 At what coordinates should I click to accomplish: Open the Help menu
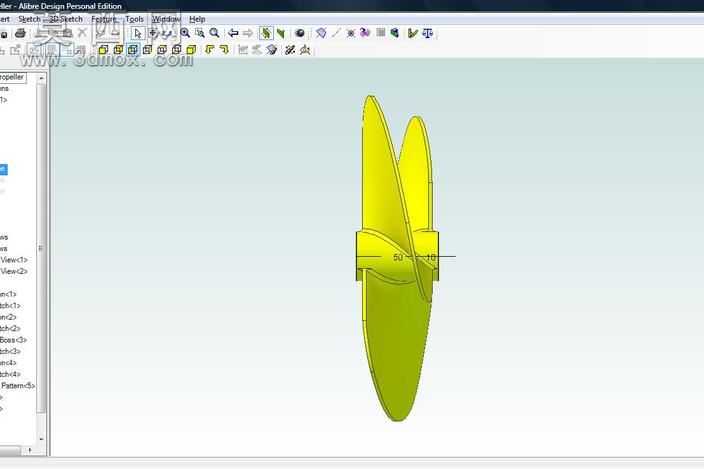point(197,19)
